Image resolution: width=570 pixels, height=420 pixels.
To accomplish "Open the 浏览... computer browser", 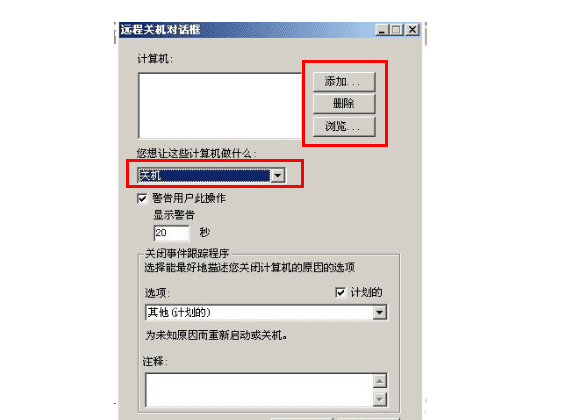I will (344, 127).
